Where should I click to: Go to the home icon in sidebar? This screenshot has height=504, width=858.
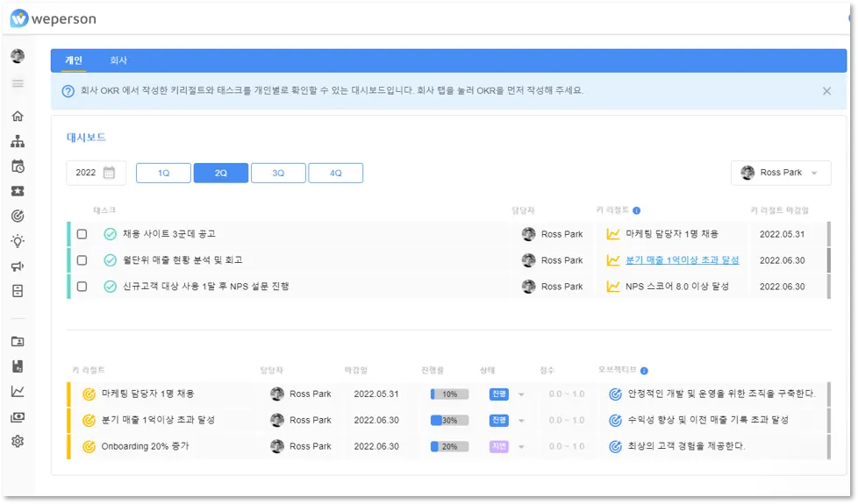18,116
